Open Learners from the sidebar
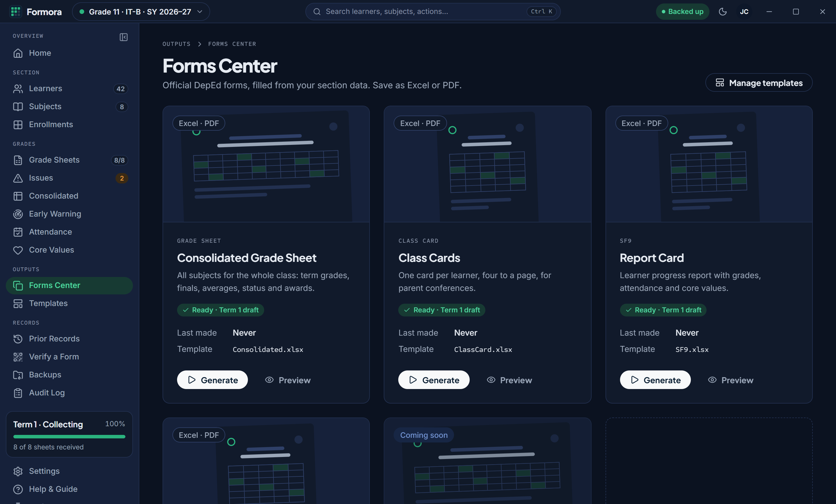 (70, 89)
